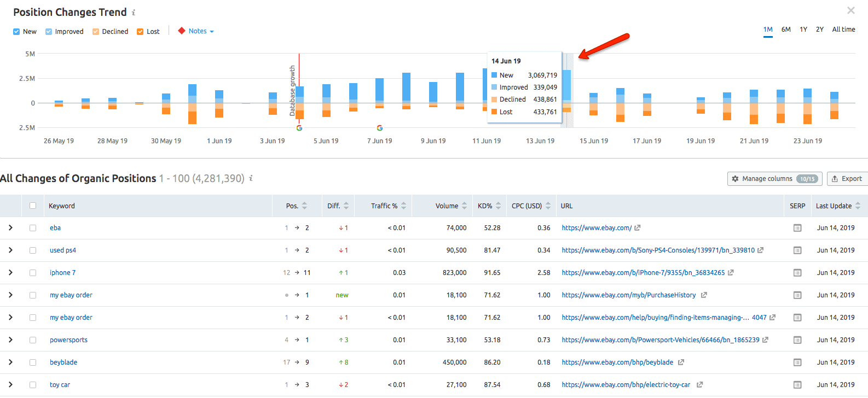Open PurchaseHistory URL external link icon

point(704,295)
